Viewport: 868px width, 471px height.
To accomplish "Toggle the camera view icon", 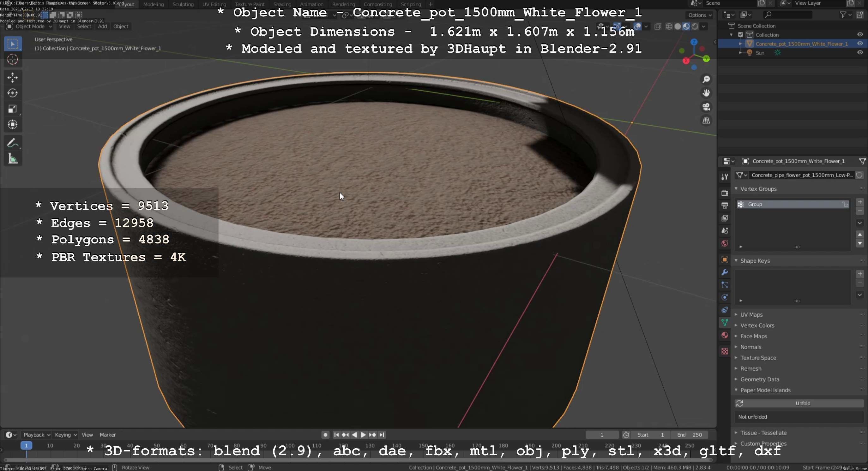I will pos(706,107).
